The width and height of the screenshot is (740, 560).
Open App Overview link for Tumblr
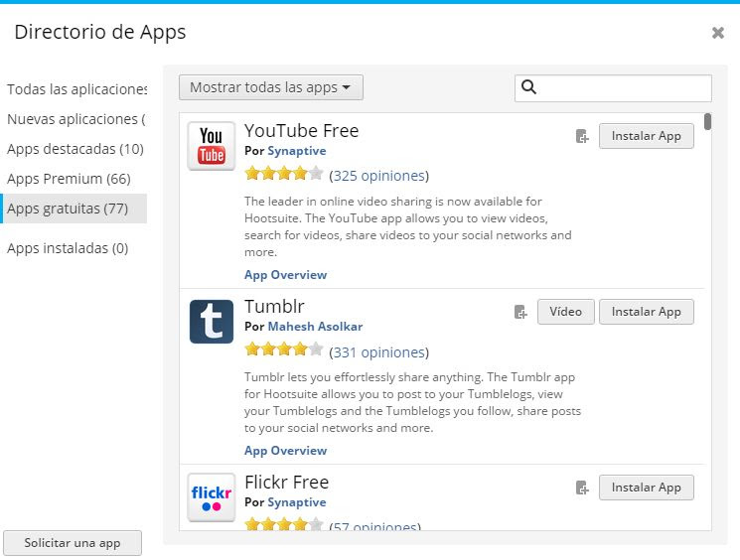tap(285, 451)
